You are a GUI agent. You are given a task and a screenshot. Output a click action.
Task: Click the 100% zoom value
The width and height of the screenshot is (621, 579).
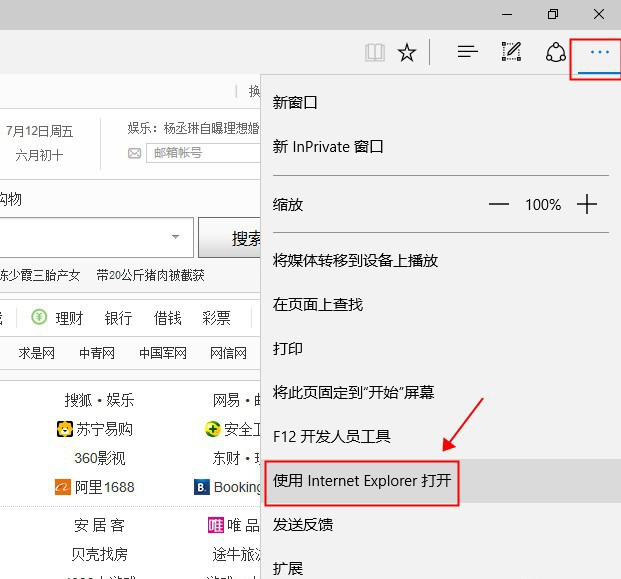(x=543, y=205)
